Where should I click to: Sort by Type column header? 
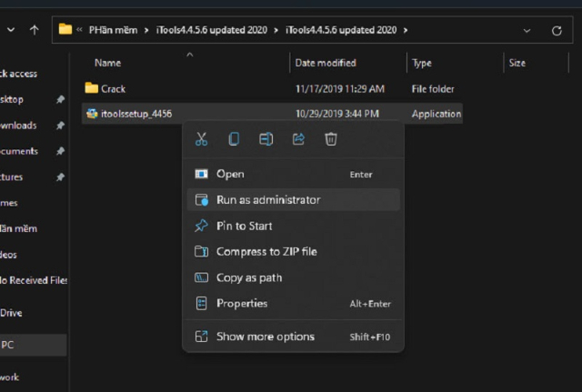coord(422,63)
